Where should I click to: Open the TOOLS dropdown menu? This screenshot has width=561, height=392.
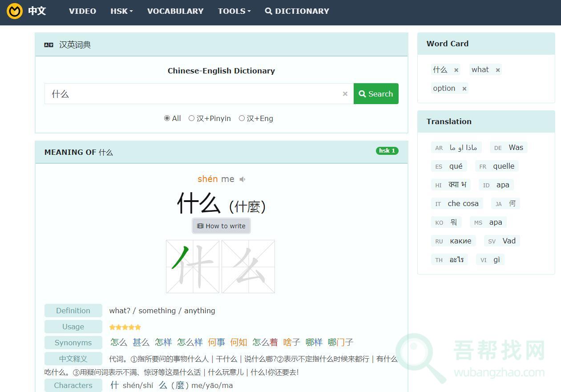(x=234, y=11)
